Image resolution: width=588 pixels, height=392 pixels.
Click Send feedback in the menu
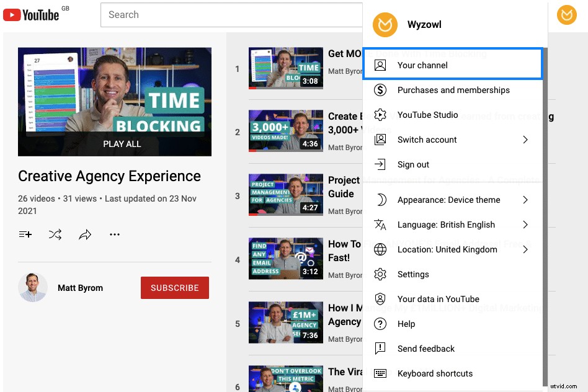(426, 349)
